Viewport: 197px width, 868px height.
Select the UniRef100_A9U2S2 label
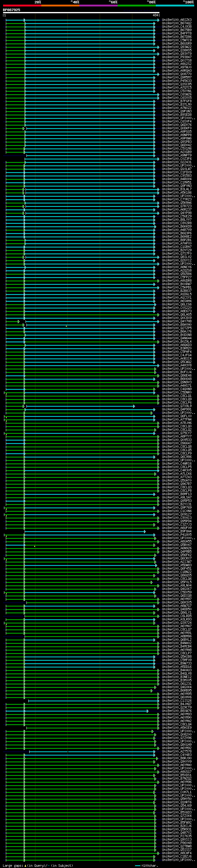pos(177,64)
